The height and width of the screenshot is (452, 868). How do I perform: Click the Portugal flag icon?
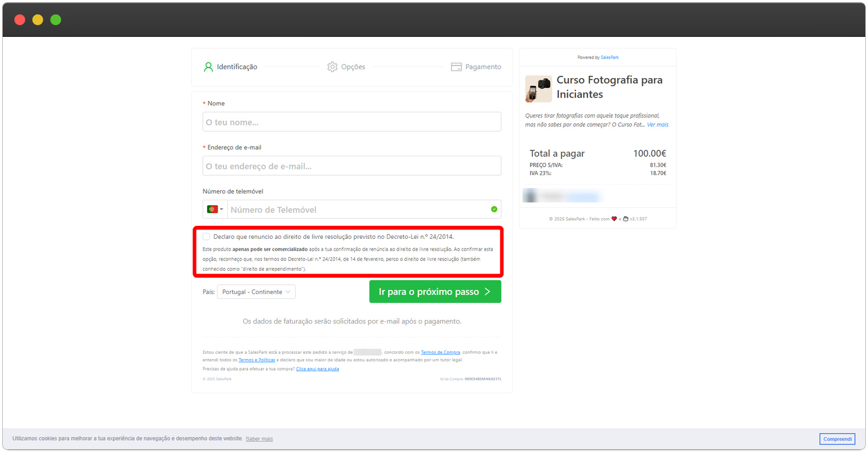pyautogui.click(x=212, y=209)
